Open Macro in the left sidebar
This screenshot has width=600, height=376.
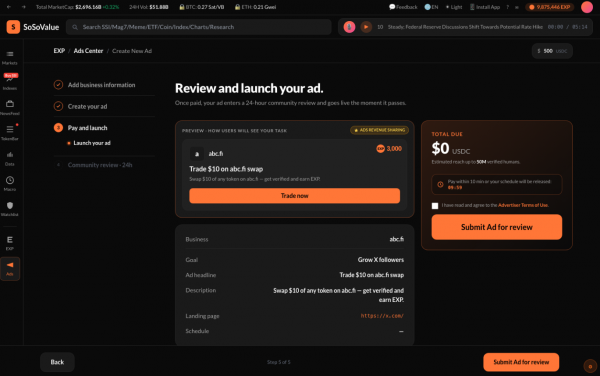click(10, 183)
